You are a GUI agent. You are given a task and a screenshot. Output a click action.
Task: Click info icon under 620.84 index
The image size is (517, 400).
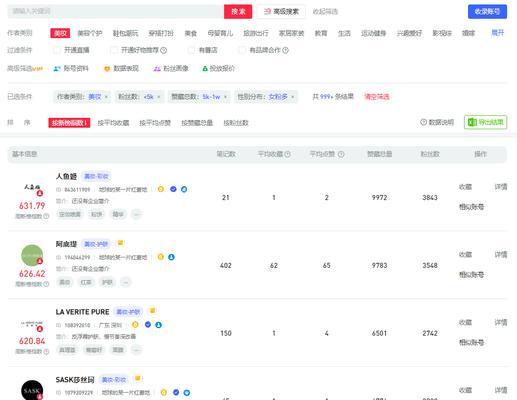coord(46,351)
